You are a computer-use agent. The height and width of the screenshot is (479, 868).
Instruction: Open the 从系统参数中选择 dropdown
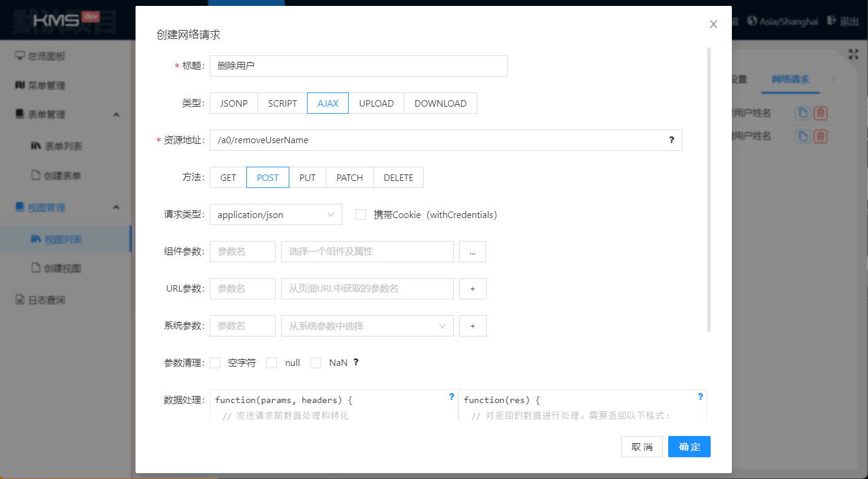tap(367, 326)
